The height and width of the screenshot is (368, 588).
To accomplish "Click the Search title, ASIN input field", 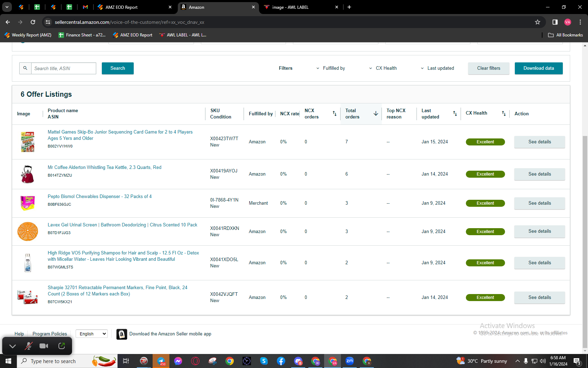I will [64, 68].
